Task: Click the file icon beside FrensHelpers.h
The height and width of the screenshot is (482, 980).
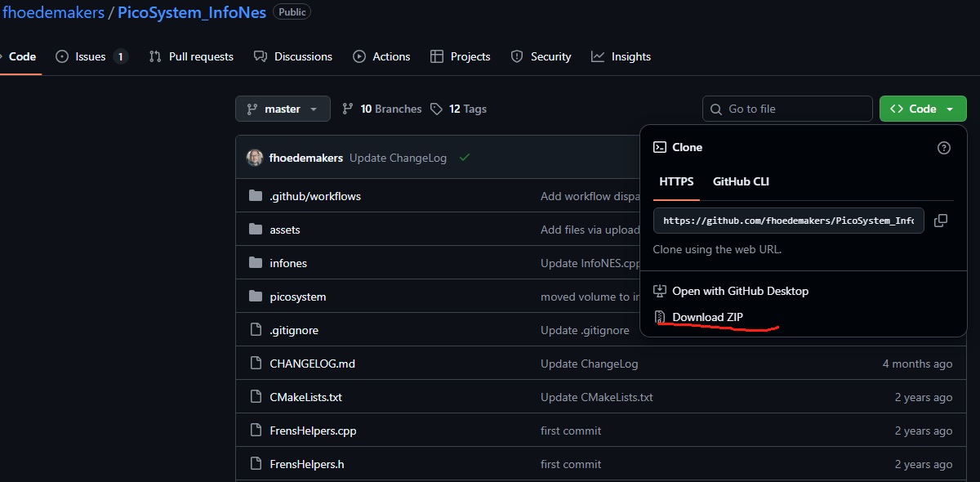Action: coord(255,464)
